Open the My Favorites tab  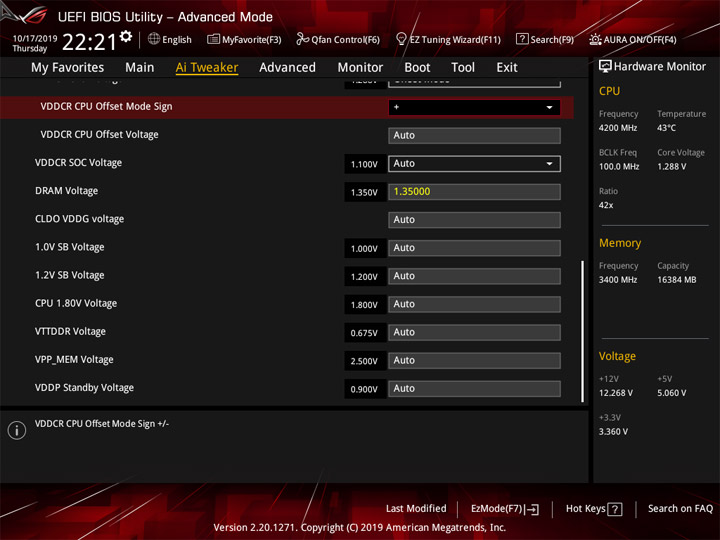(68, 68)
